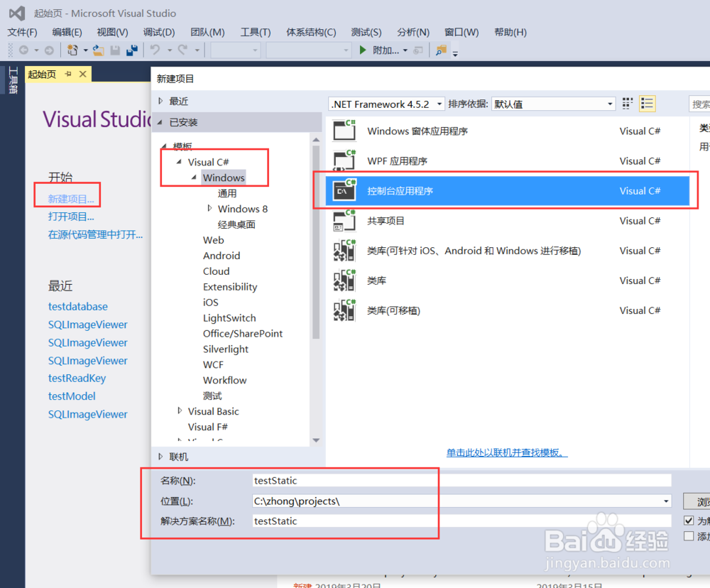Click the Visual Studio logo in title bar
The image size is (710, 588).
coord(17,13)
